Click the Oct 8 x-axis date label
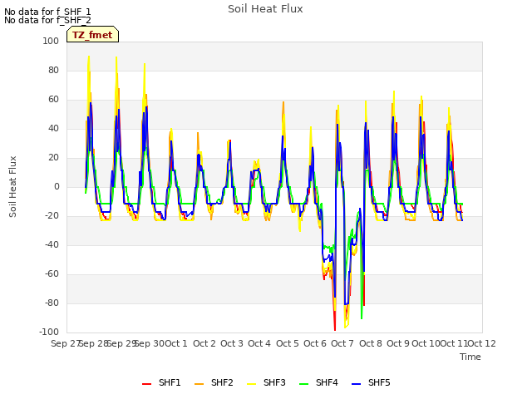 coord(371,343)
